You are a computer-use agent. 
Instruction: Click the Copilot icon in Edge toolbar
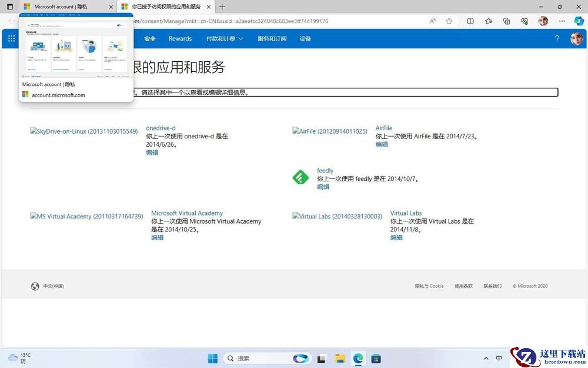pyautogui.click(x=579, y=21)
